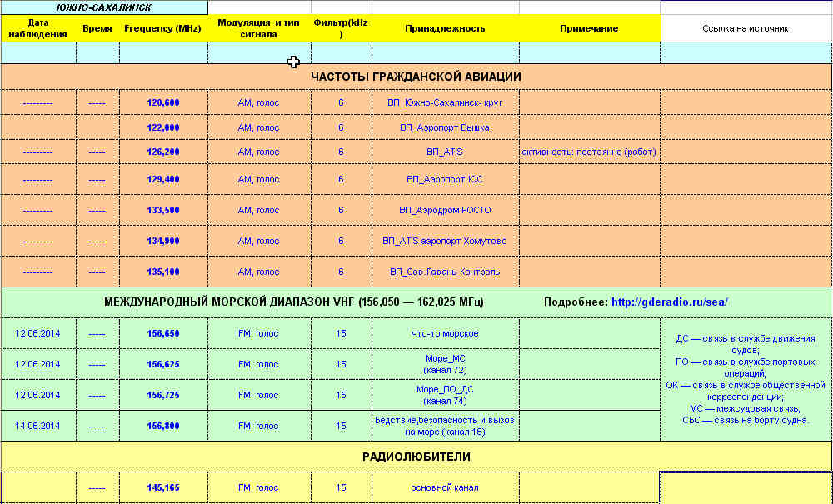Click frequency cell 156,800
The width and height of the screenshot is (833, 504).
(x=163, y=426)
